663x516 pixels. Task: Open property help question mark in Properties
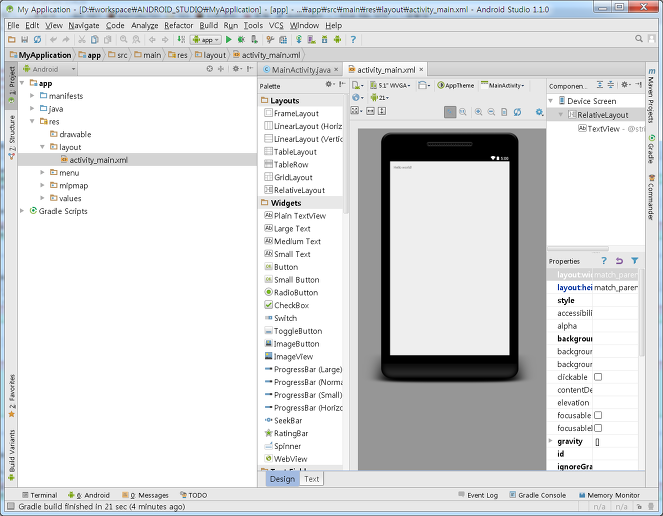tap(604, 261)
